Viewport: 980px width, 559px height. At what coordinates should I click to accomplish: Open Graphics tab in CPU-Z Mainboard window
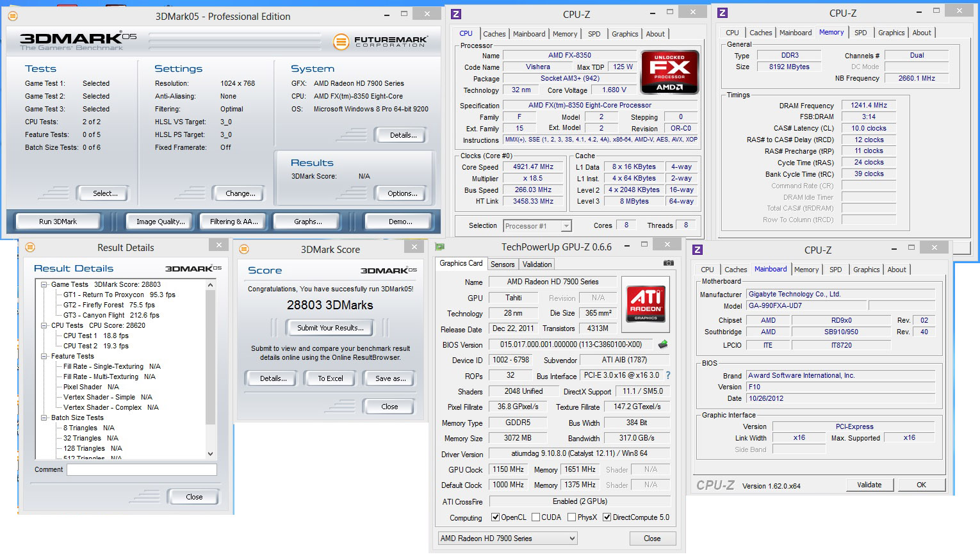tap(867, 270)
